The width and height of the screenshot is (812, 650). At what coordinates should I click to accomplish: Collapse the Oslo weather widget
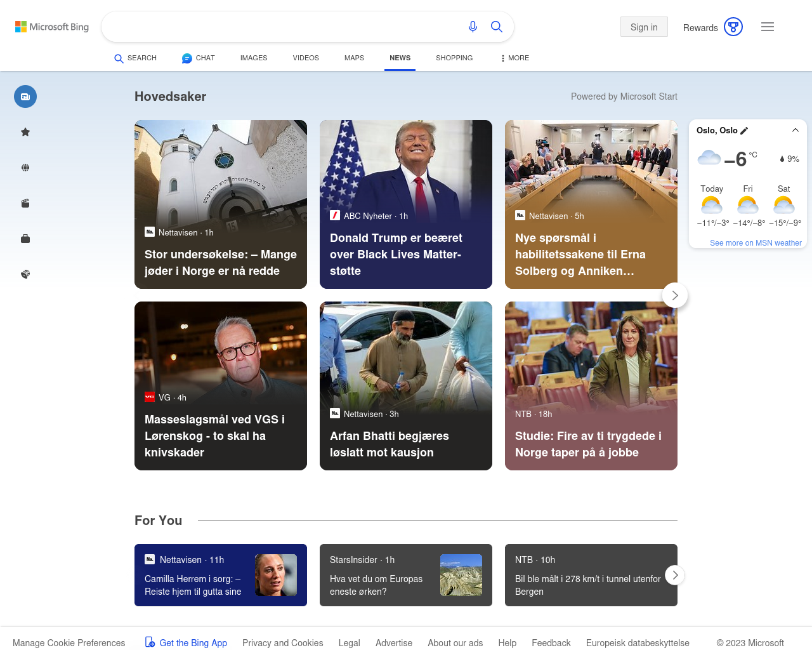click(795, 130)
